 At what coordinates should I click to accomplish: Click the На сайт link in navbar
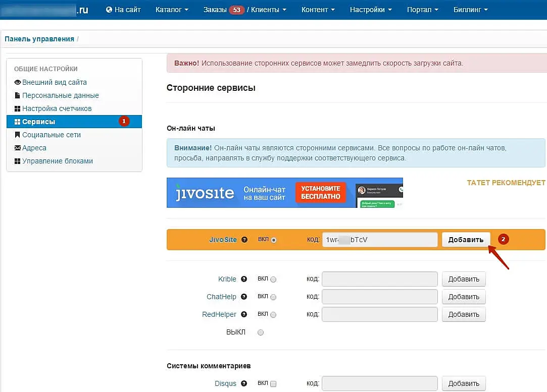point(123,10)
